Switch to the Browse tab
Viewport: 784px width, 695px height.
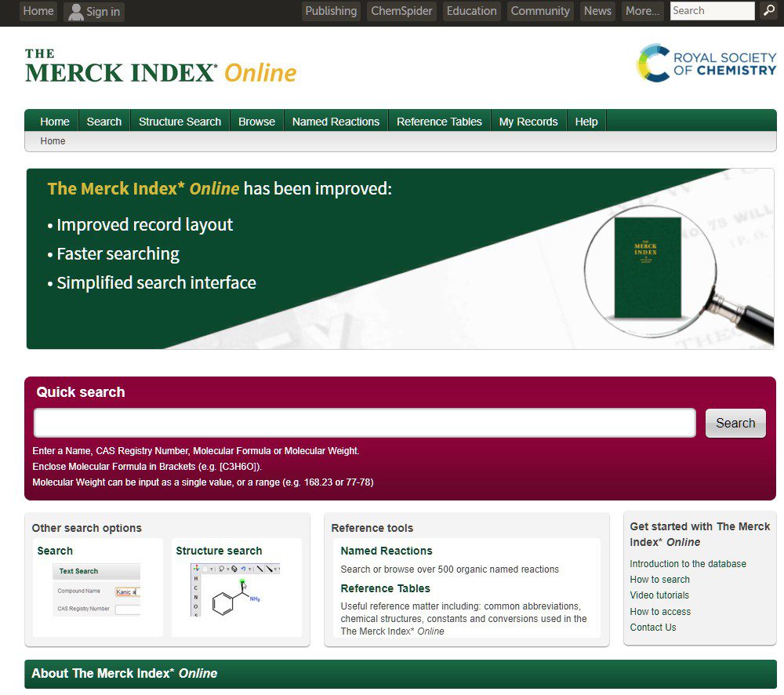[x=256, y=121]
